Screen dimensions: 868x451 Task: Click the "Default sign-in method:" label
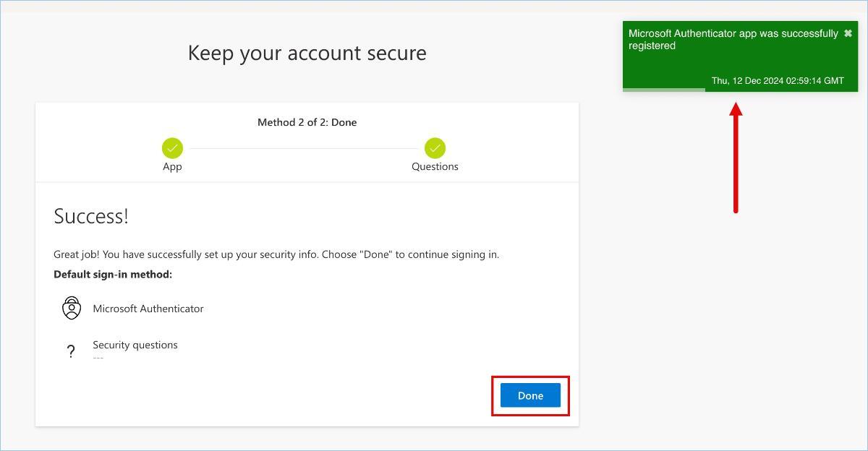point(113,275)
